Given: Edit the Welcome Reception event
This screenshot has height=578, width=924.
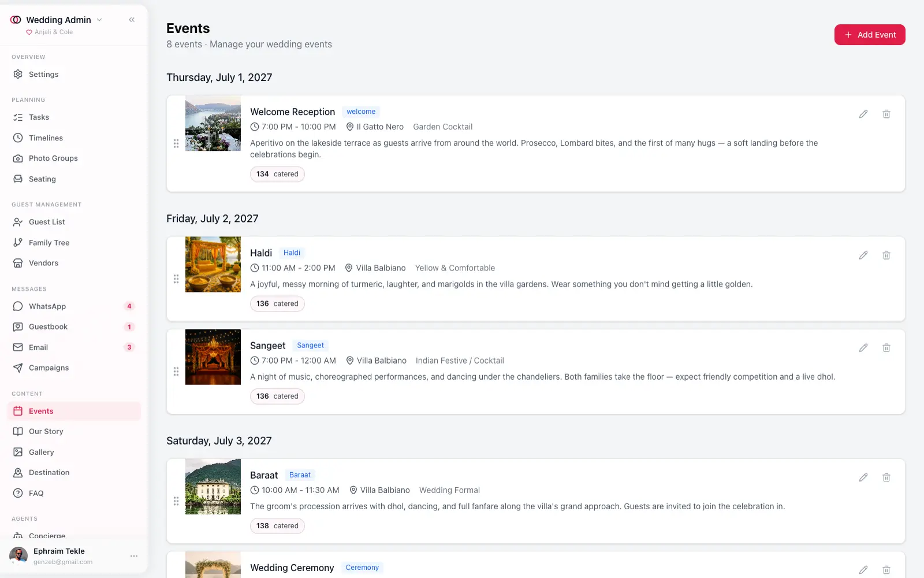Looking at the screenshot, I should pos(863,114).
